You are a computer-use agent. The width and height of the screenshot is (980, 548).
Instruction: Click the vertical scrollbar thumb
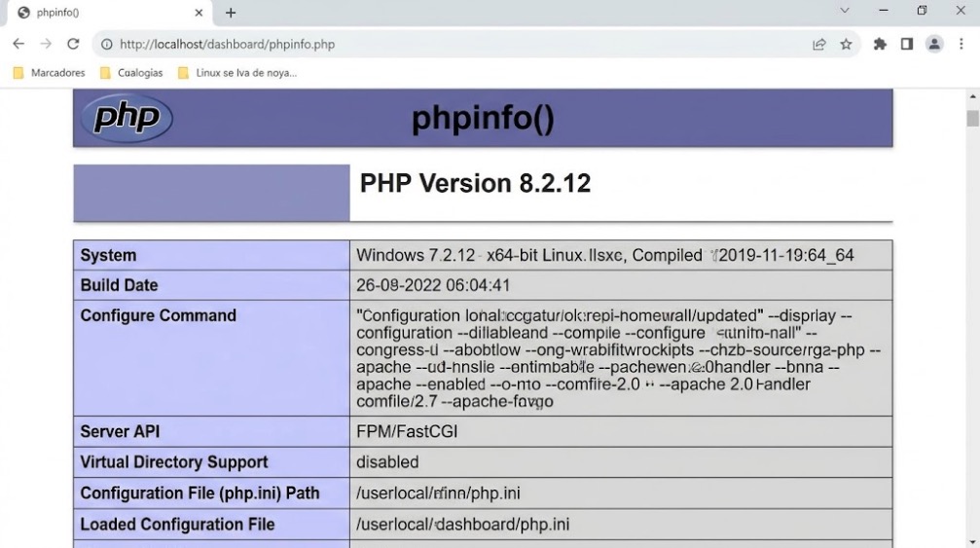tap(972, 118)
